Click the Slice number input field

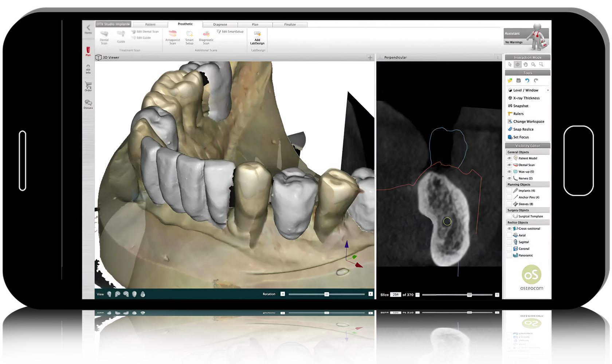(396, 295)
